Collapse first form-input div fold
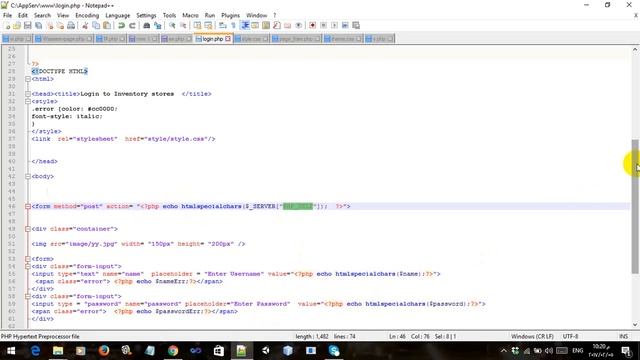The height and width of the screenshot is (360, 640). coord(28,266)
